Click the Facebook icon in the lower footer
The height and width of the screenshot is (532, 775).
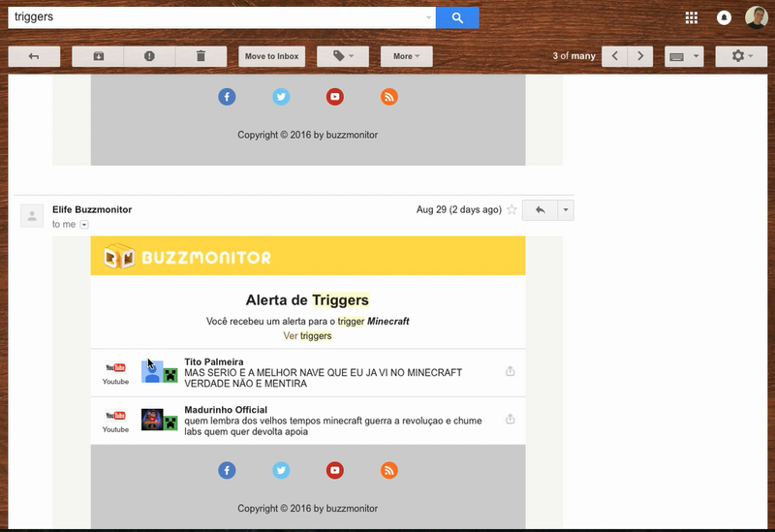[x=227, y=470]
